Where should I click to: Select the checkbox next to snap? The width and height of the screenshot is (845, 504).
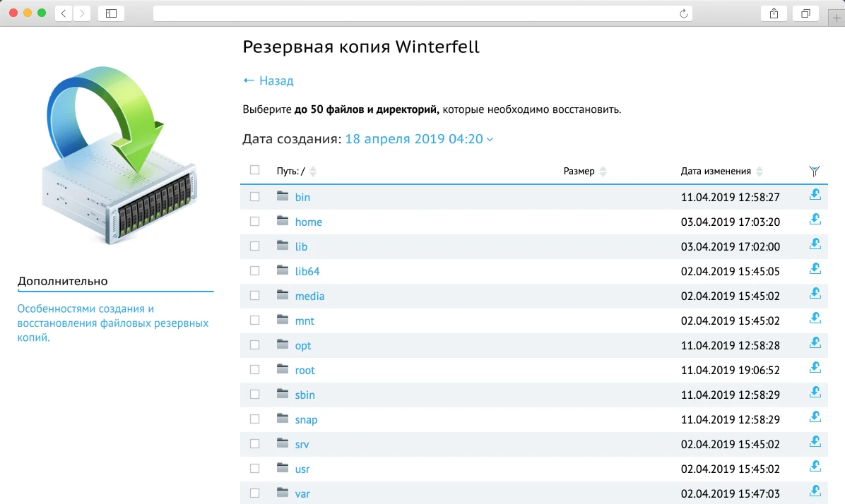click(254, 419)
